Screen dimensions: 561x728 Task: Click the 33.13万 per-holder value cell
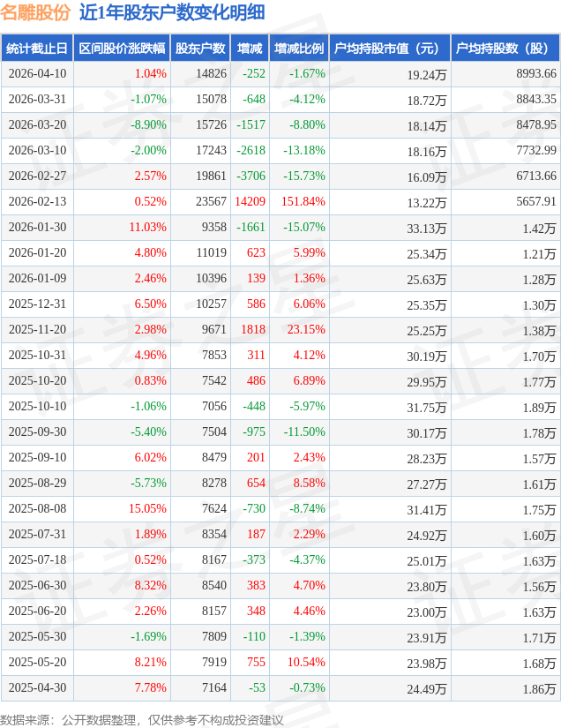pyautogui.click(x=427, y=228)
